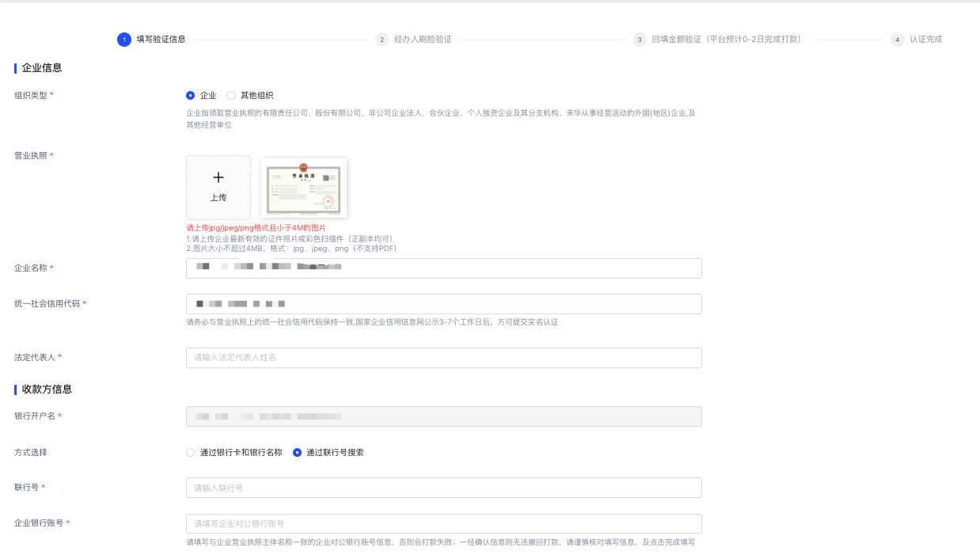This screenshot has width=980, height=559.
Task: Click step 4 circle 认证完成
Action: point(898,40)
